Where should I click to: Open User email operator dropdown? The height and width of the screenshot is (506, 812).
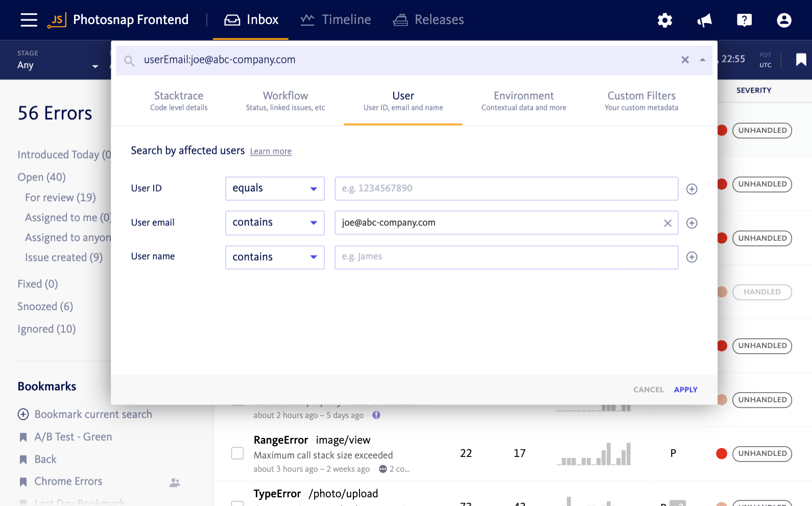point(275,223)
